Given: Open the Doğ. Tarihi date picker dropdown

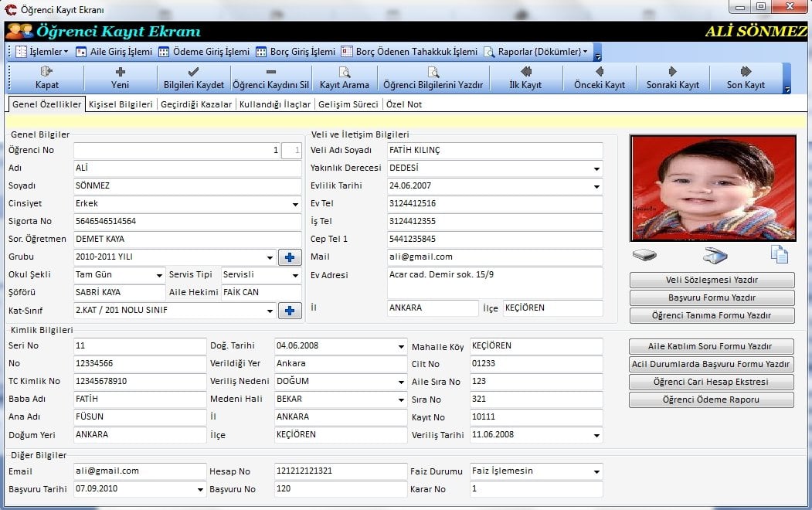Looking at the screenshot, I should pyautogui.click(x=401, y=346).
